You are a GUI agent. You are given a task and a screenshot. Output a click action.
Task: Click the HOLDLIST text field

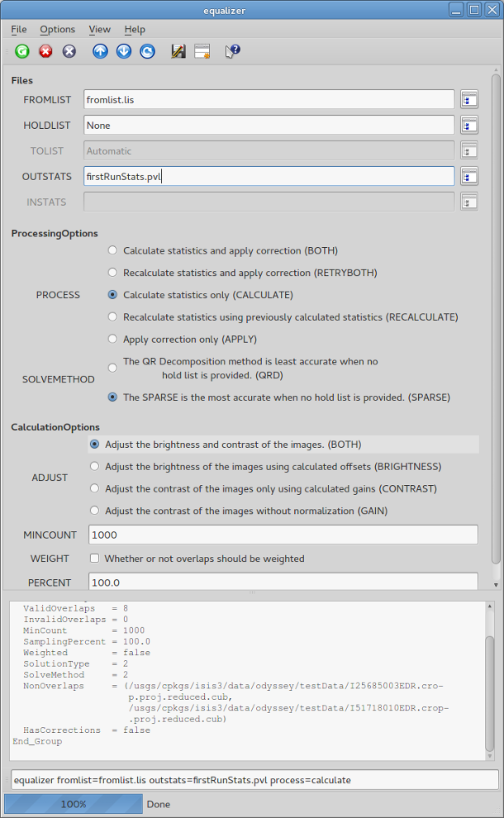click(x=269, y=126)
